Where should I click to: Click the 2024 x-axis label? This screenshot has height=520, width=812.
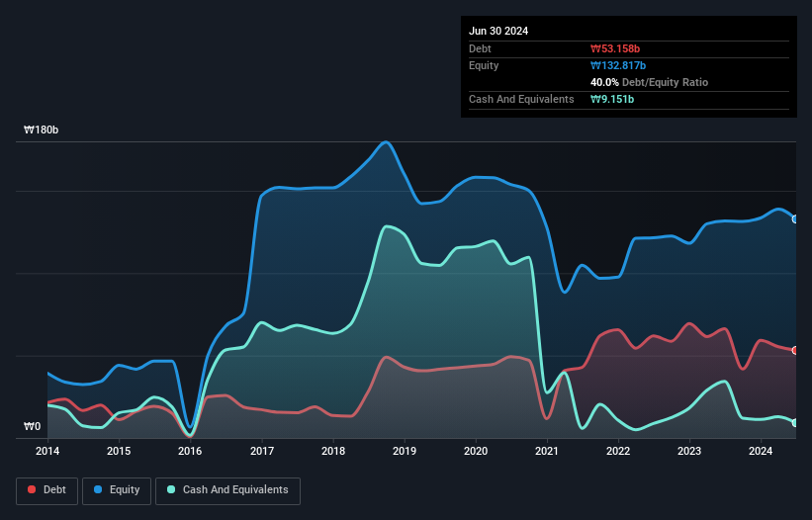[x=761, y=451]
